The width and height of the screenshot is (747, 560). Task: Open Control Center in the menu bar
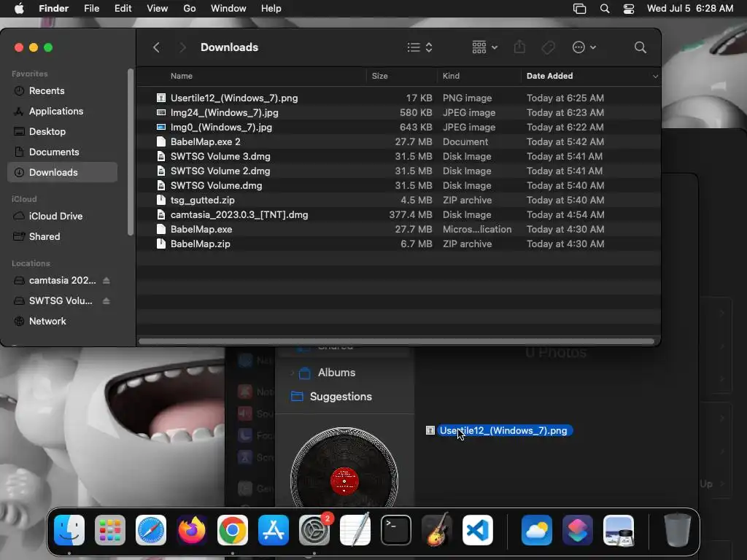628,9
